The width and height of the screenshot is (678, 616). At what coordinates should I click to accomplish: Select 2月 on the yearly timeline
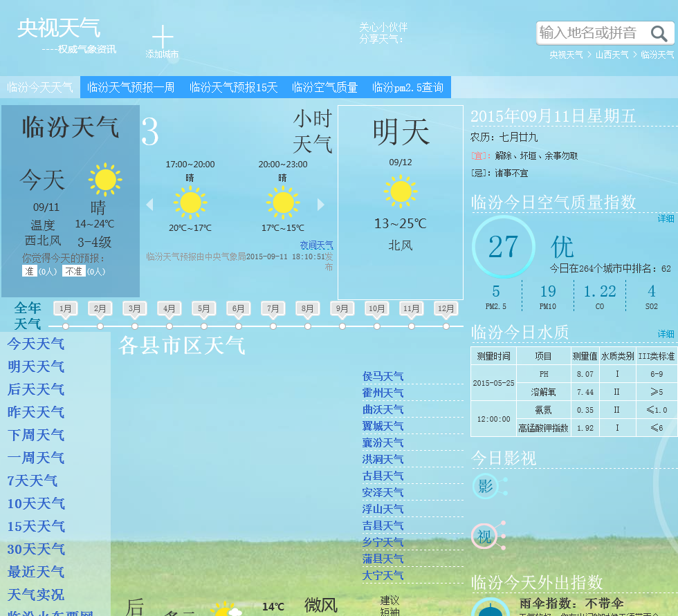coord(100,308)
